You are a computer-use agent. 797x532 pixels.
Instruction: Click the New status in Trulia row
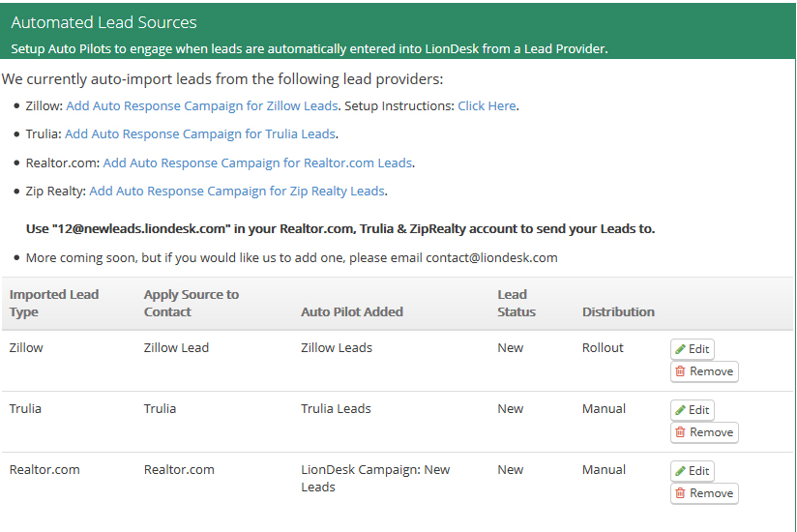[x=511, y=408]
